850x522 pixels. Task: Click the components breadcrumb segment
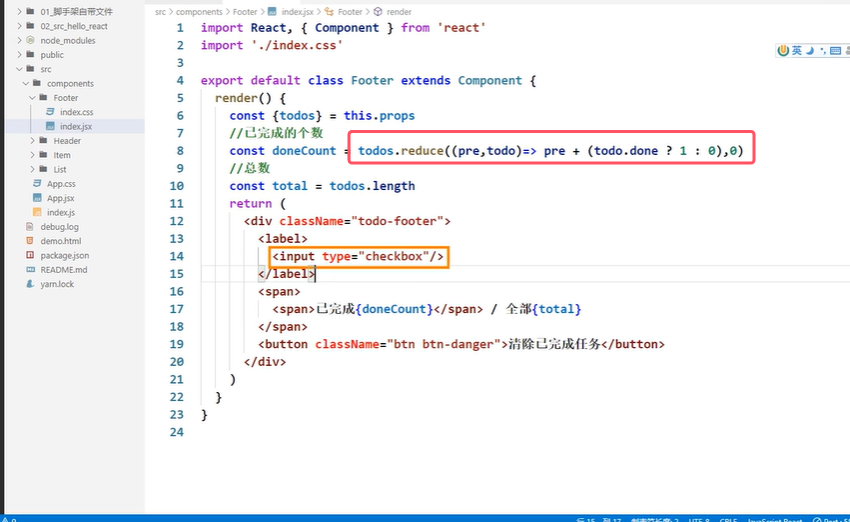pos(199,11)
